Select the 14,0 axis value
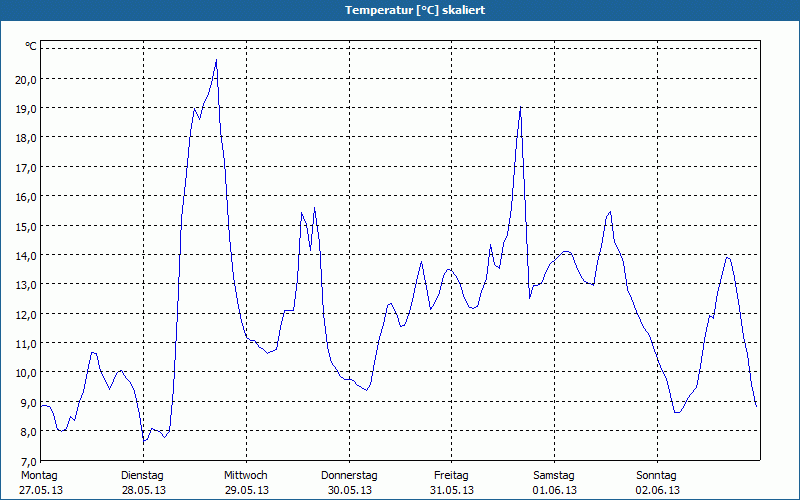Viewport: 800px width, 500px height. point(26,256)
